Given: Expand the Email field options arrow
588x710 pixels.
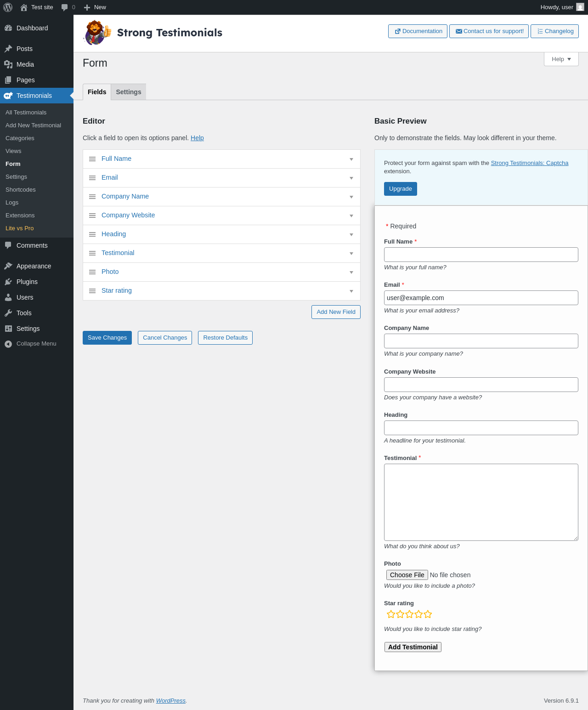Looking at the screenshot, I should (351, 178).
